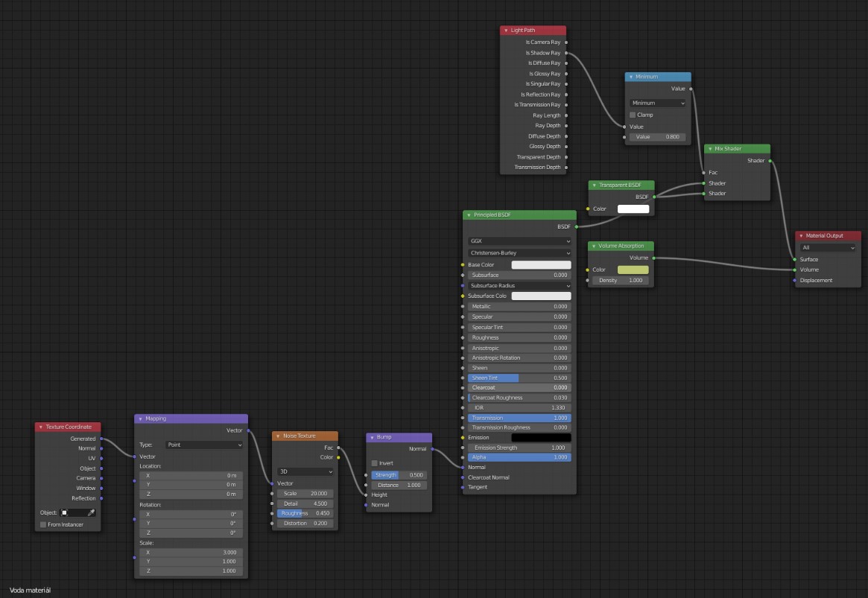The height and width of the screenshot is (598, 868).
Task: Click the Sheen Tint slider
Action: (519, 378)
